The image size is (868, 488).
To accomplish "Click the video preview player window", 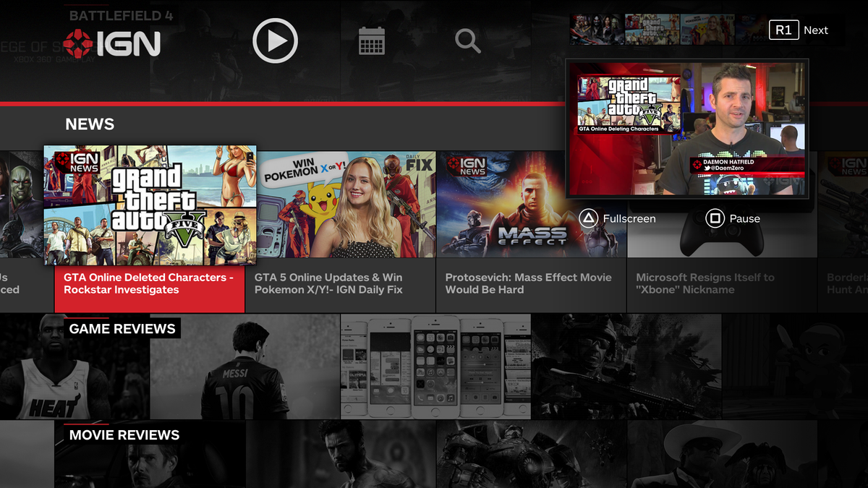I will point(687,129).
